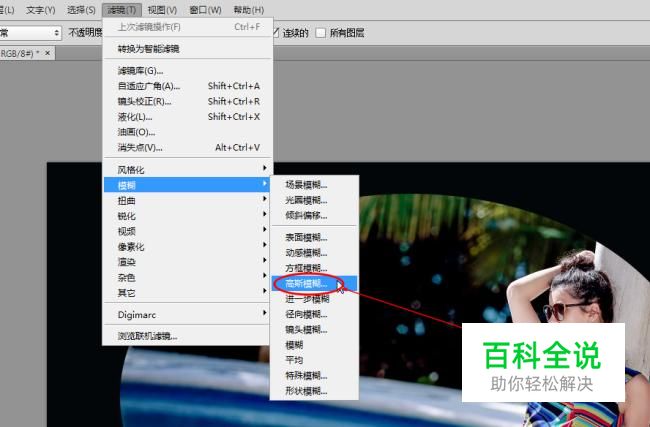Expand the highlighted 模糊 submenu
Image resolution: width=650 pixels, height=427 pixels.
point(187,185)
